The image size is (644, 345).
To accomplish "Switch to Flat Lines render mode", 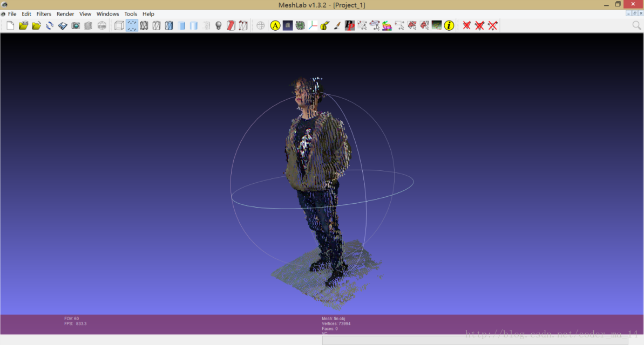I will click(x=169, y=26).
